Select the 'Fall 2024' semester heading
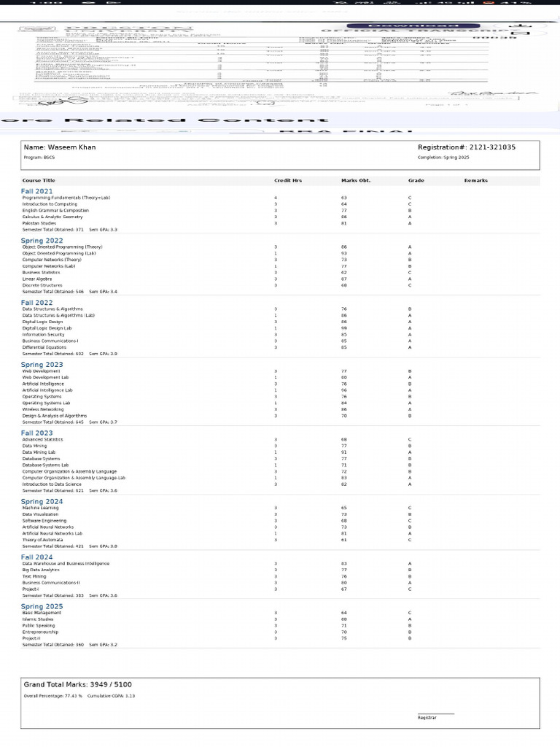This screenshot has height=747, width=560. 36,557
